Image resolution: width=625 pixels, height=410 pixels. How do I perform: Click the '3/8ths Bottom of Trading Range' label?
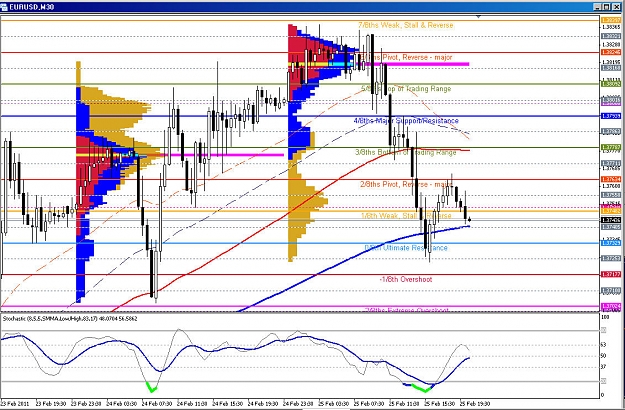click(x=406, y=152)
